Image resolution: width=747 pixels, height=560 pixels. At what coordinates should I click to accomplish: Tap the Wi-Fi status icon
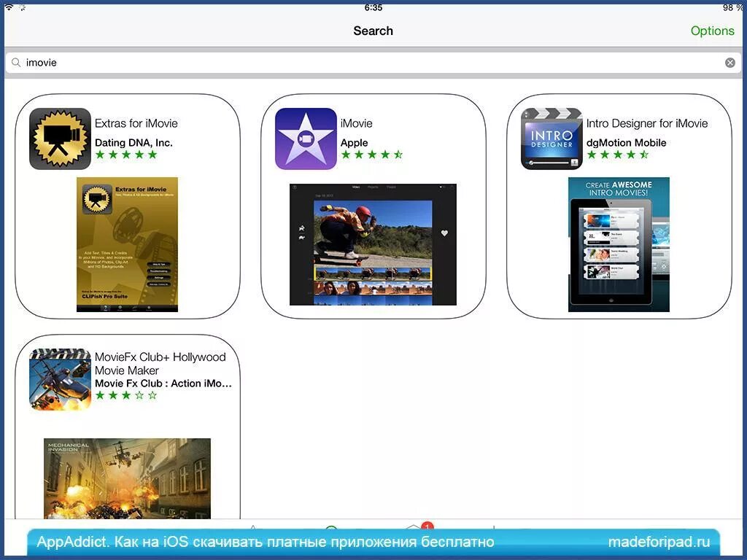9,7
